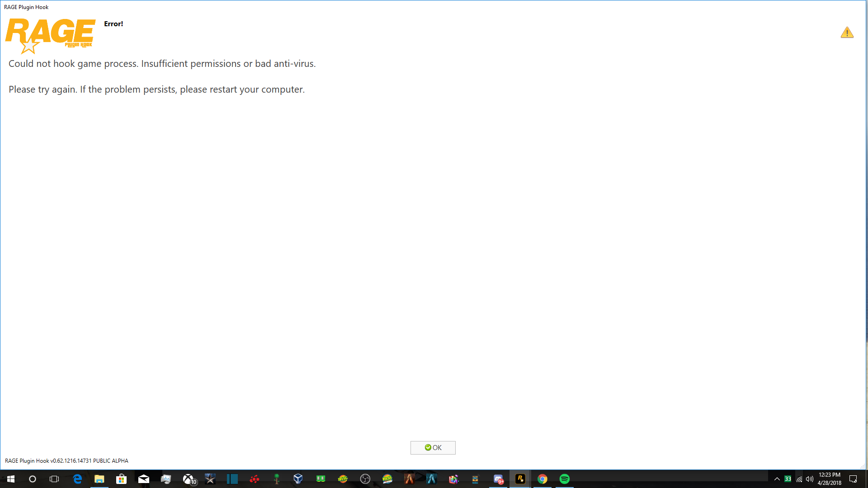Image resolution: width=868 pixels, height=488 pixels.
Task: Open the Action Center notifications
Action: (853, 479)
